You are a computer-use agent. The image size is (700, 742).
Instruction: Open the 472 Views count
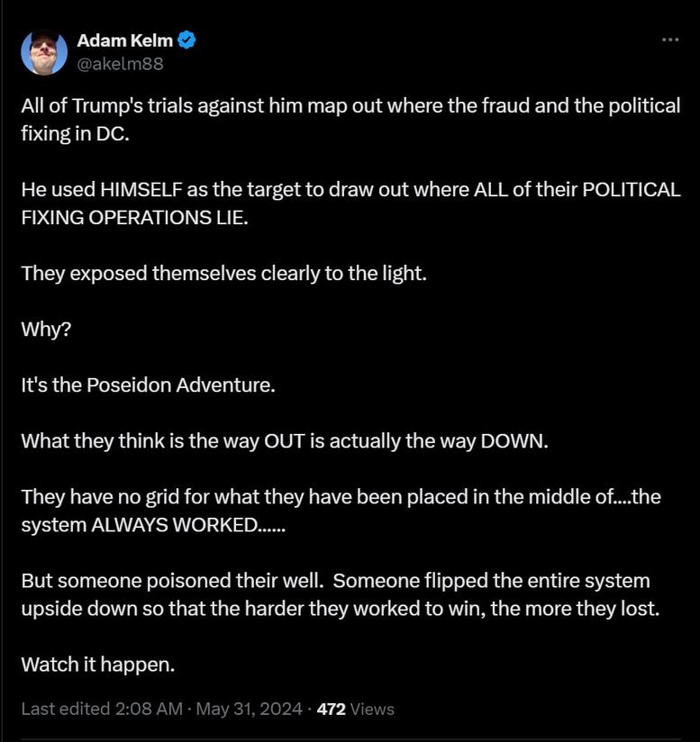click(x=355, y=709)
